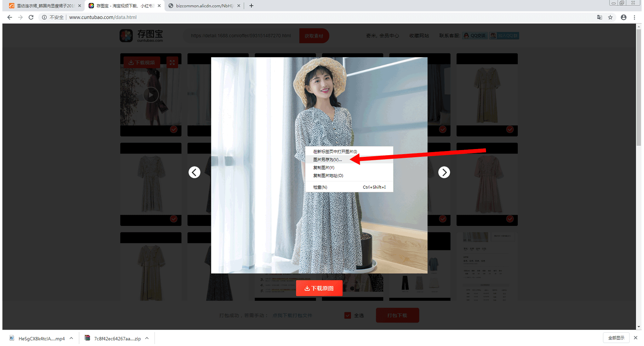Open Chrome's three-dot menu
The width and height of the screenshot is (644, 346).
coord(634,17)
